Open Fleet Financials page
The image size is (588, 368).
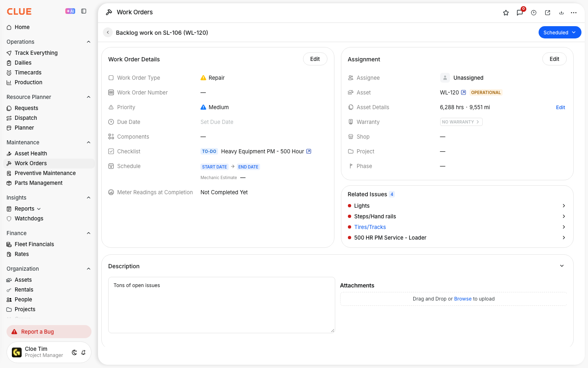point(34,244)
